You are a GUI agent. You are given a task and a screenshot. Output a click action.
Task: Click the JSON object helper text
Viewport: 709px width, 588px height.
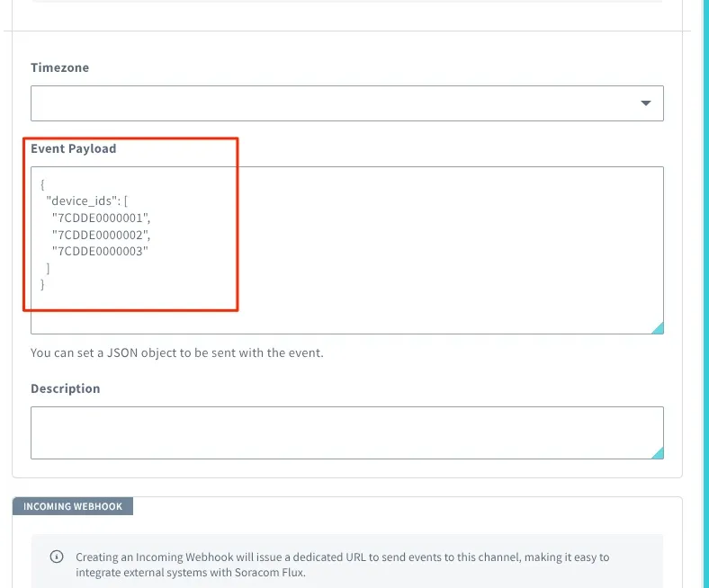click(176, 353)
